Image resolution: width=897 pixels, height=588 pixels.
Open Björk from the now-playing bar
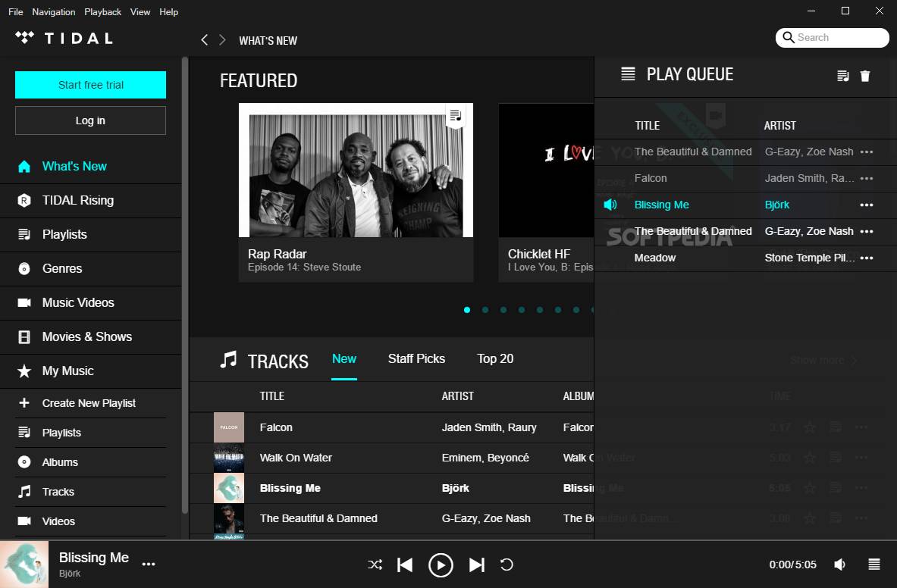70,574
